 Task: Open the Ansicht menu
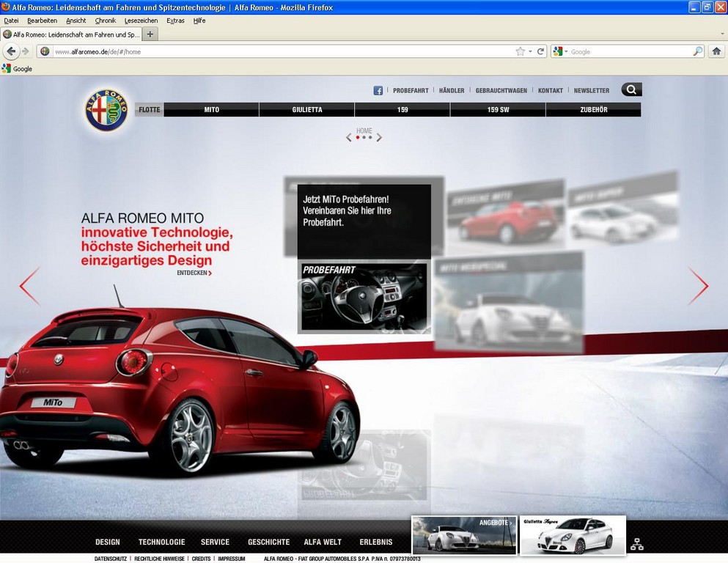point(76,21)
